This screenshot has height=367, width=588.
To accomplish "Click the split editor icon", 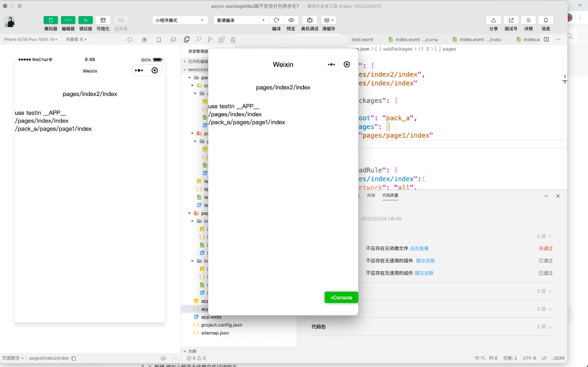I will pyautogui.click(x=546, y=40).
